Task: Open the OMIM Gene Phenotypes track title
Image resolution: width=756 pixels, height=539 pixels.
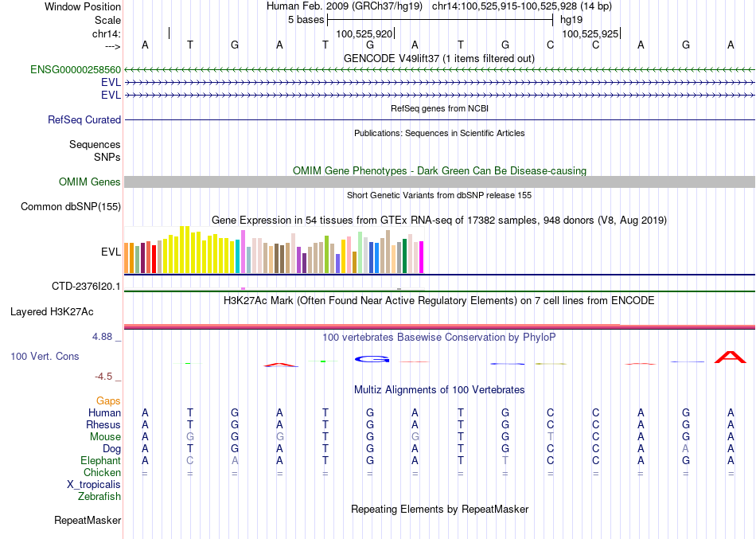Action: pyautogui.click(x=439, y=171)
